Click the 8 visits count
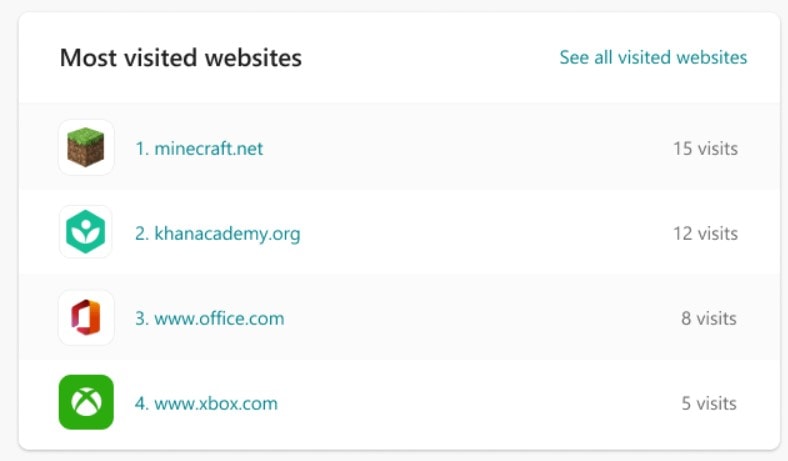The image size is (788, 461). pos(709,318)
